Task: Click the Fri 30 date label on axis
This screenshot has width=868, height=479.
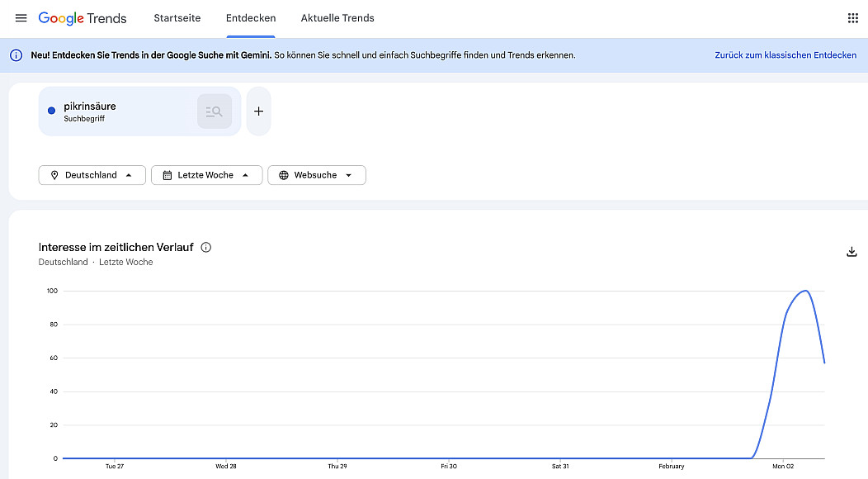Action: (x=448, y=467)
